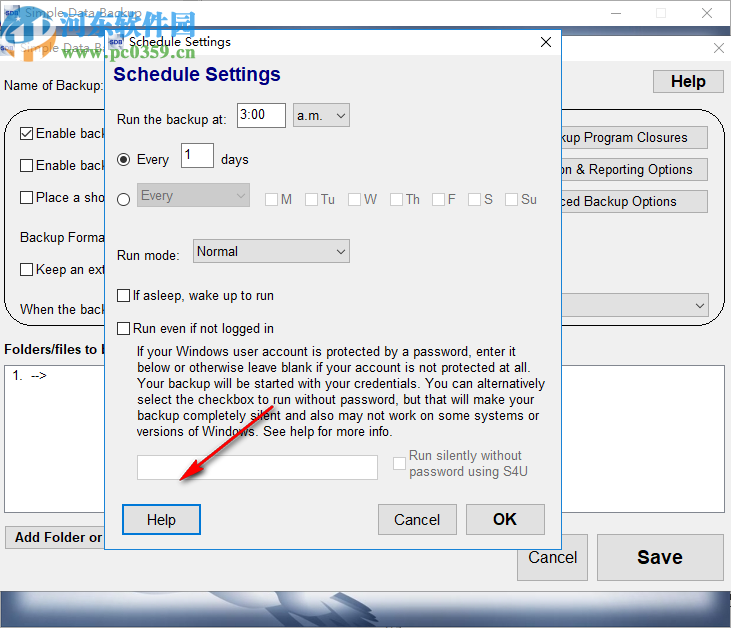Open the a.m. time period dropdown
Viewport: 731px width, 628px height.
coord(321,115)
